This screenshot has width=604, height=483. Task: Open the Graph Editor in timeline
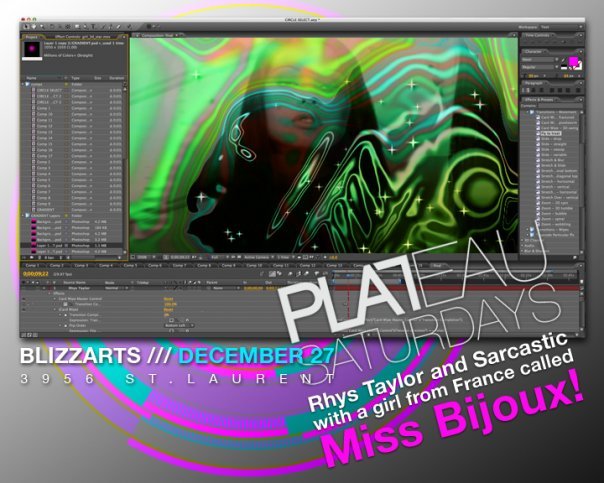(x=325, y=274)
